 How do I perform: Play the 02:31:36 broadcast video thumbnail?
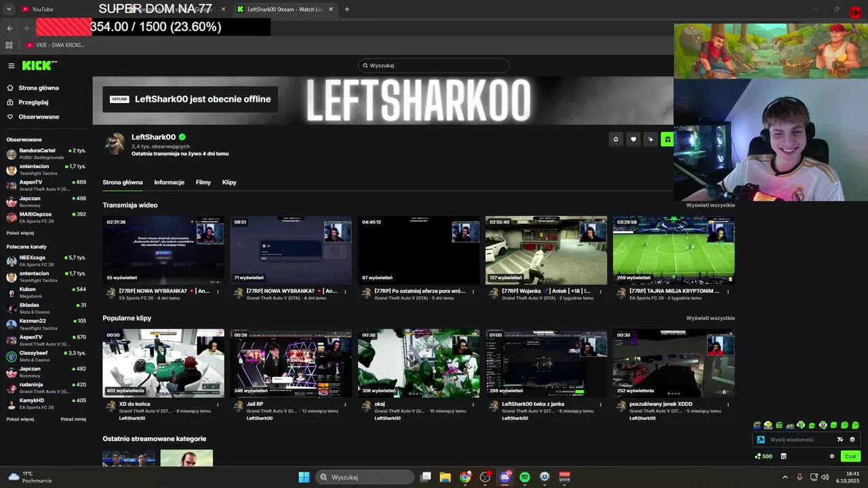pos(163,250)
